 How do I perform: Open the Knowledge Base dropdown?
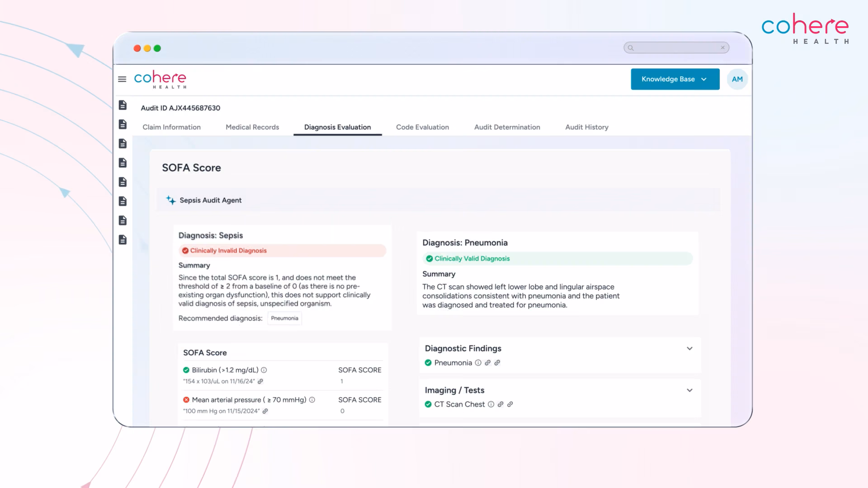(675, 79)
